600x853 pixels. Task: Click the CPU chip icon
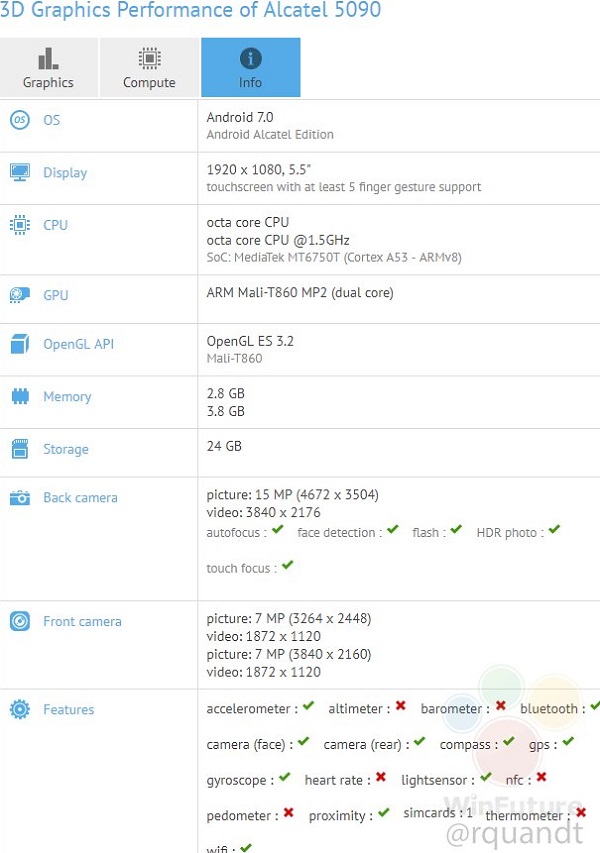(19, 225)
